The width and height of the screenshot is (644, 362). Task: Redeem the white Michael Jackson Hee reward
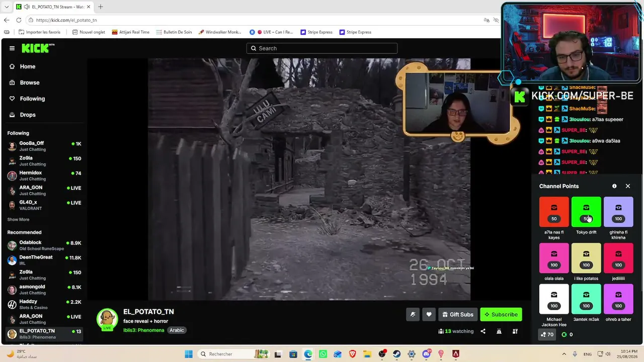click(554, 299)
